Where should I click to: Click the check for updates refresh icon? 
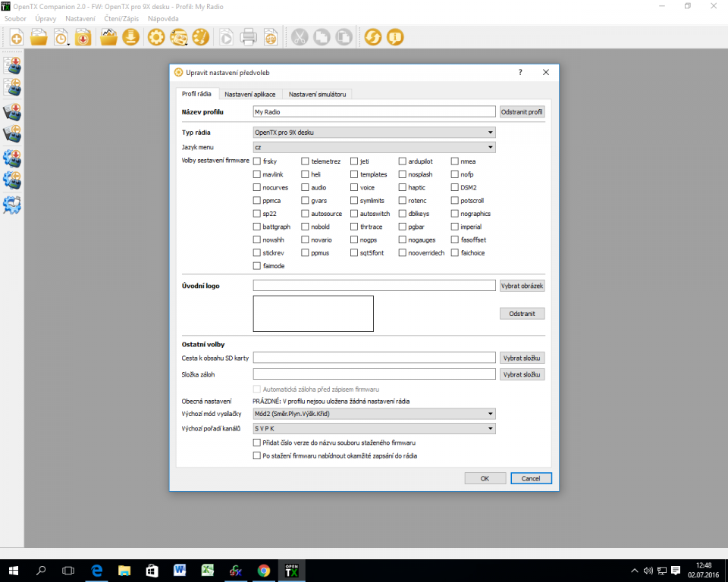point(372,36)
